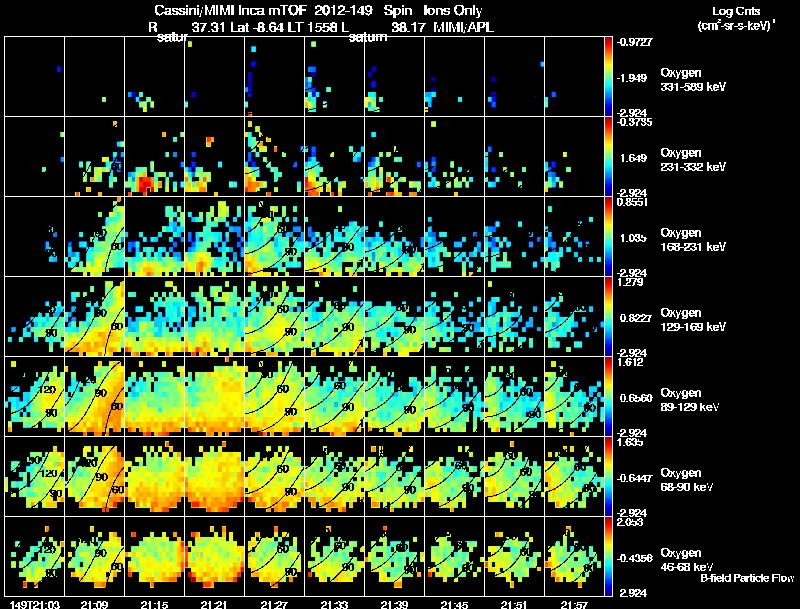
Task: Open the 129-169 keV panel at 21:27
Action: coord(274,317)
